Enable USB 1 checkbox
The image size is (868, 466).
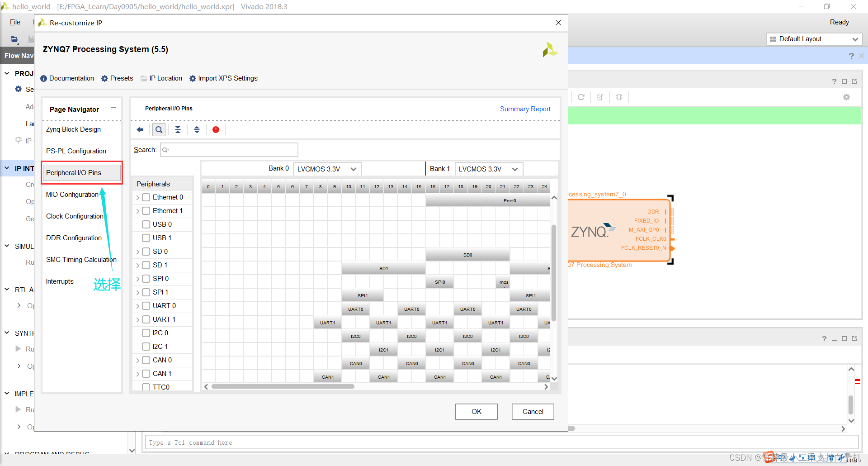coord(146,238)
